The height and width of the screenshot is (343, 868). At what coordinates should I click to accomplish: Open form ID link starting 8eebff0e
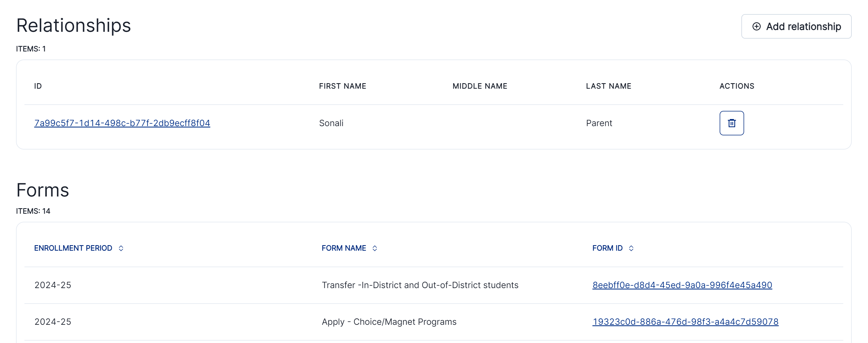tap(682, 285)
